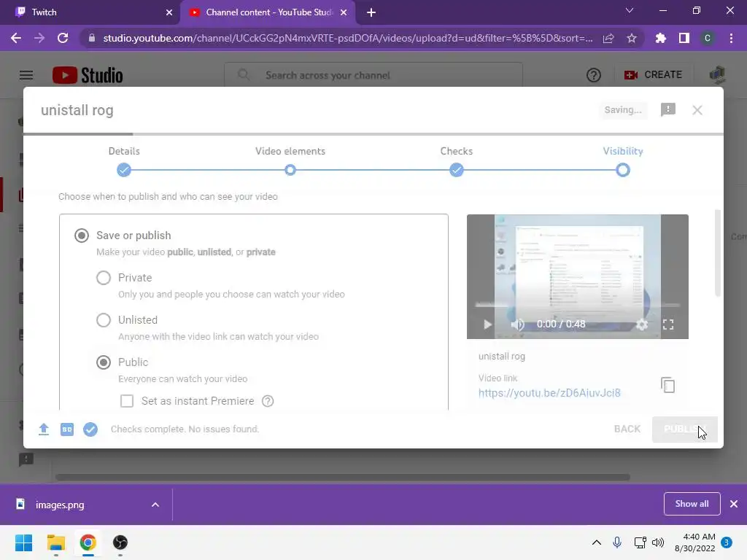Viewport: 747px width, 560px height.
Task: Click the browser address bar URL
Action: [348, 38]
